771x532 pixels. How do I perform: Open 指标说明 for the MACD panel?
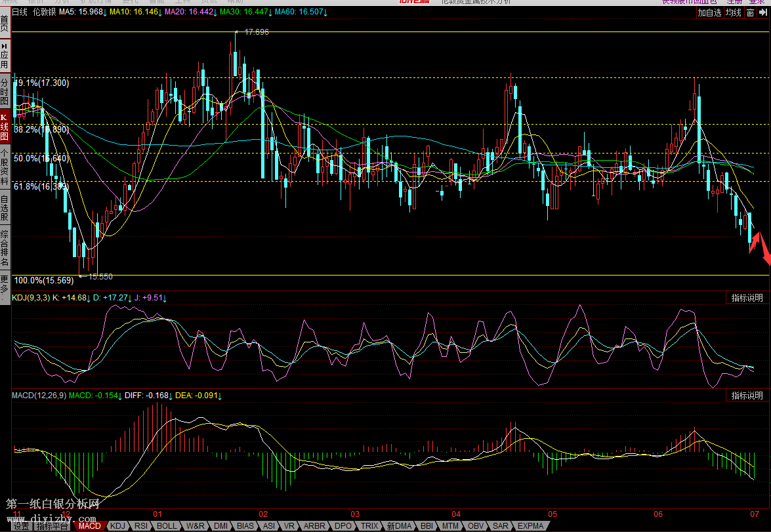click(747, 396)
